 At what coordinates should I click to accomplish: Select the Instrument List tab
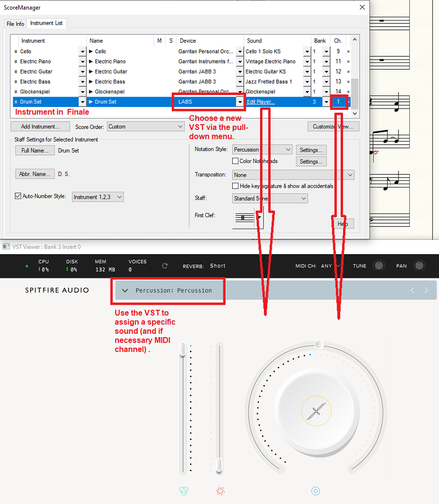[x=46, y=23]
